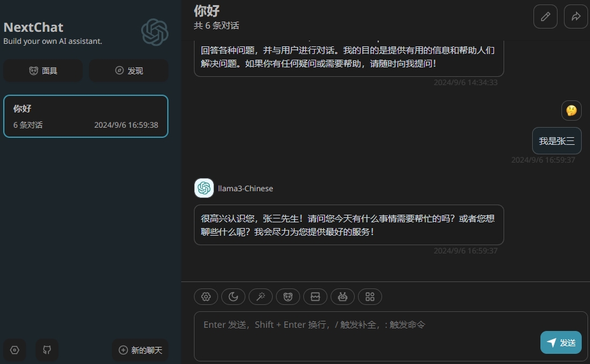590x364 pixels.
Task: Select the 你好 conversation in sidebar
Action: [x=86, y=116]
